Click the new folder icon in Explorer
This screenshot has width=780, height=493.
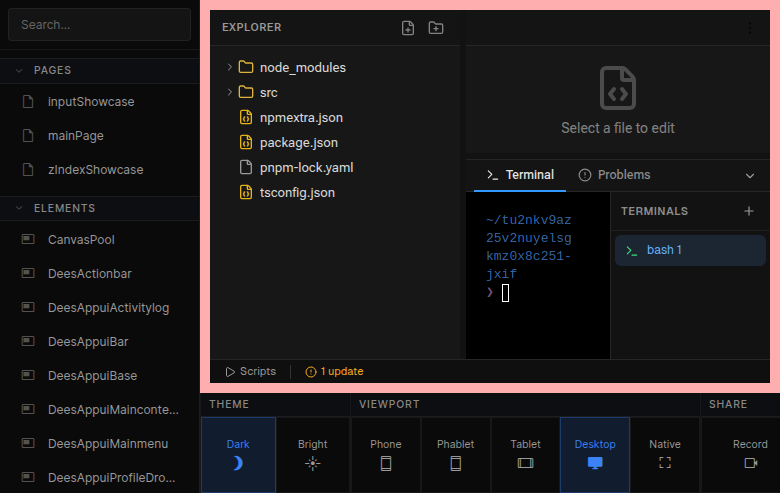click(x=436, y=28)
